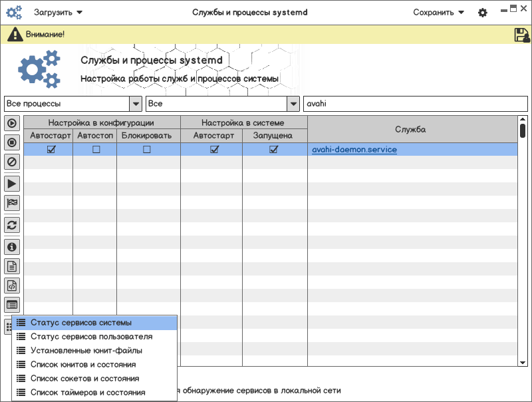This screenshot has width=532, height=402.
Task: Select 'Статус сервисов системы' menu item
Action: coord(81,323)
